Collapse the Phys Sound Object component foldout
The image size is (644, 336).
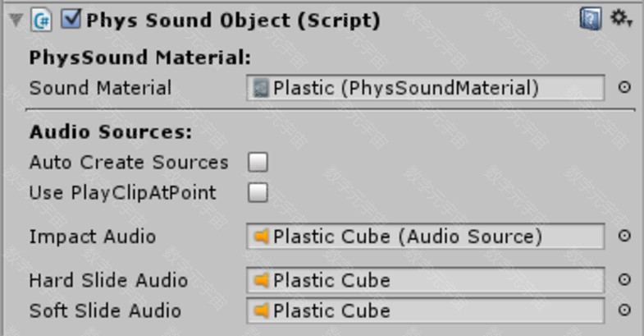point(16,20)
